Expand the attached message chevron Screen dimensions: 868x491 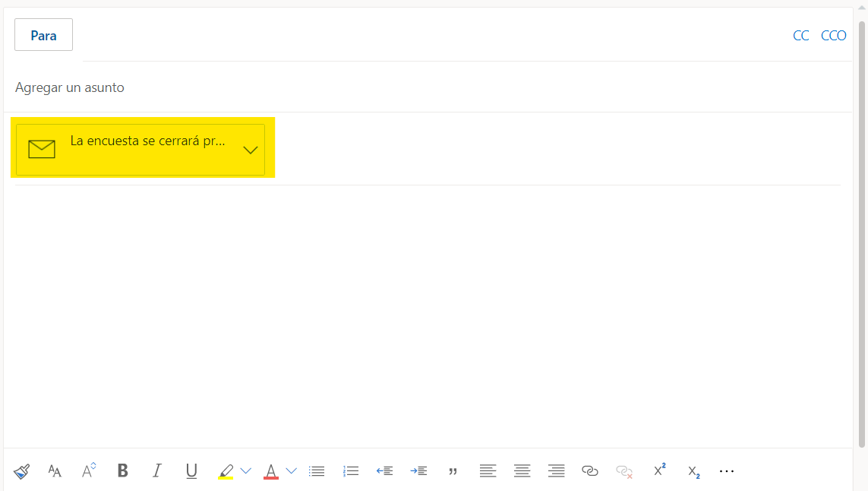pos(251,150)
